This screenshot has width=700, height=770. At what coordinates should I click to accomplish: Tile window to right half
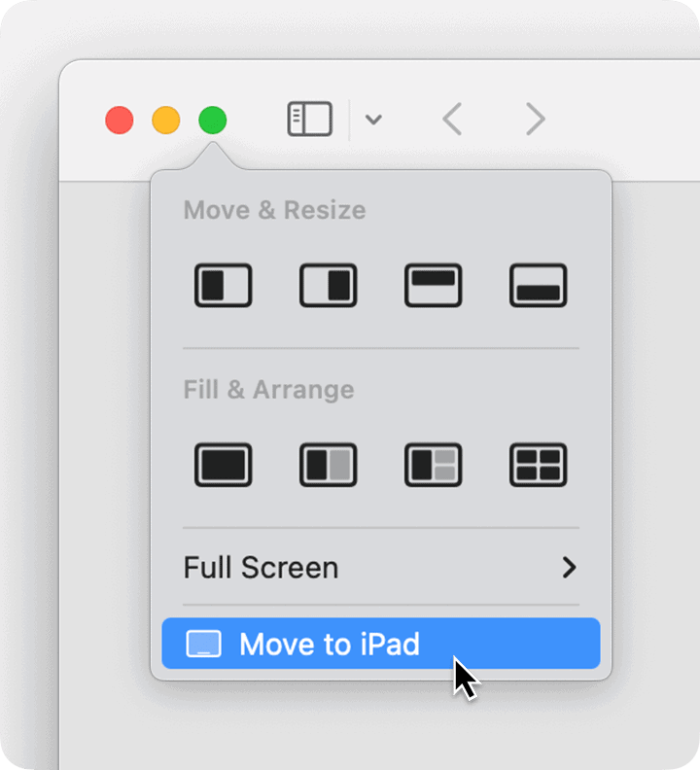pos(329,286)
